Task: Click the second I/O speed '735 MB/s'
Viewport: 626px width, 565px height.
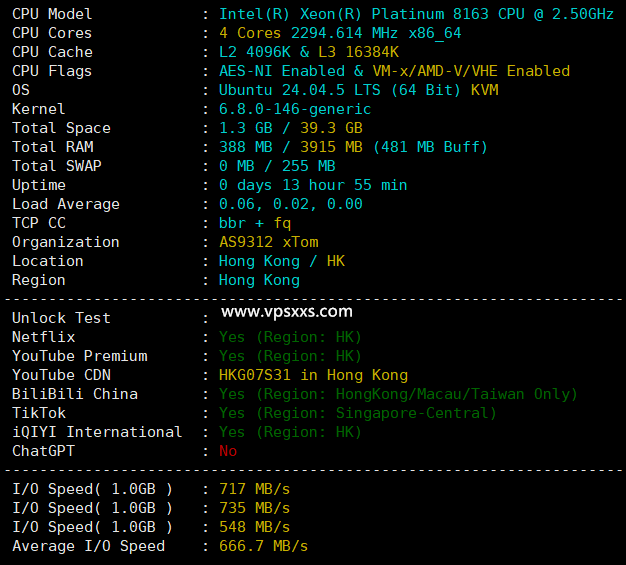Action: click(x=255, y=508)
